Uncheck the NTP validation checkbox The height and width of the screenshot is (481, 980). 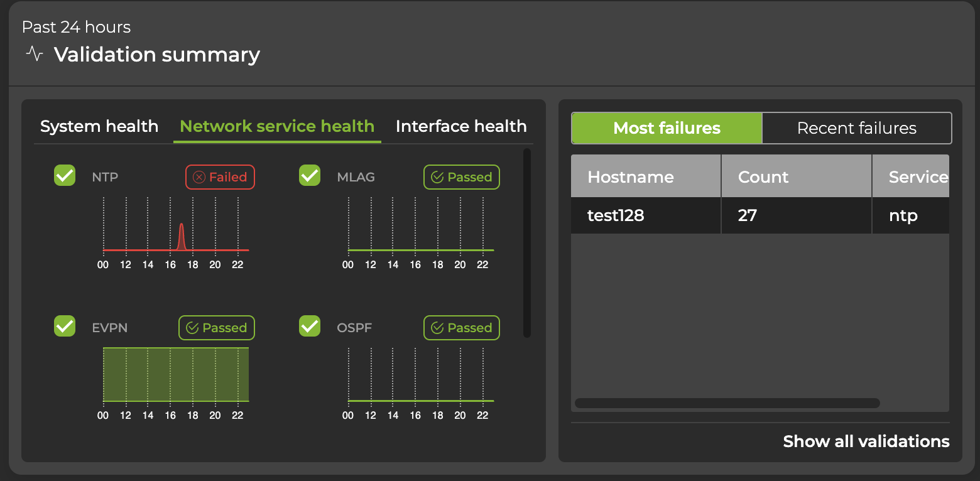65,175
